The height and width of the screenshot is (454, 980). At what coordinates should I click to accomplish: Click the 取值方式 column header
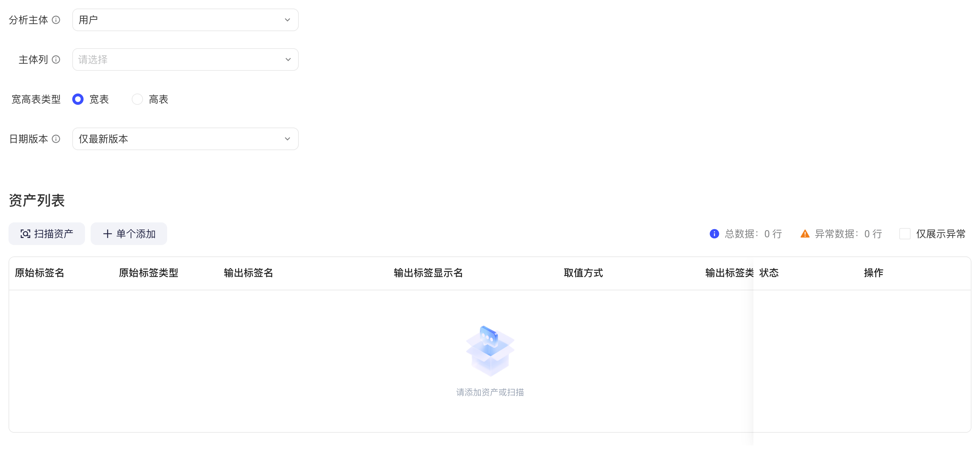[583, 273]
